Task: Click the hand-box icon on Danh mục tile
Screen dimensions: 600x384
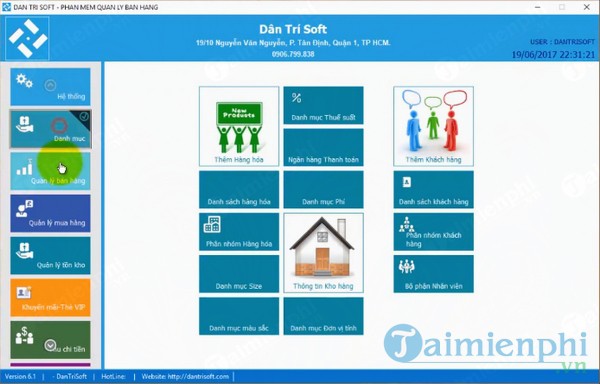Action: click(24, 124)
